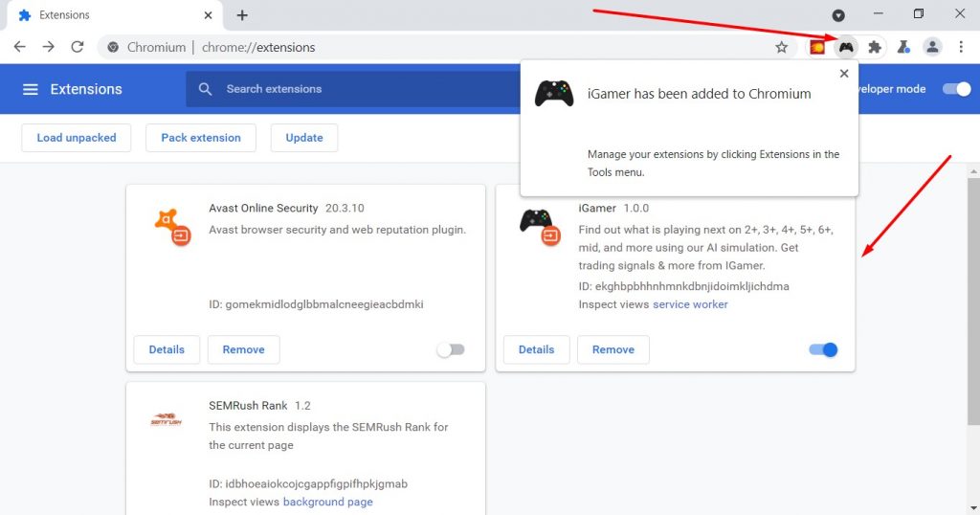
Task: Click the gamepad icon in the popup
Action: (x=554, y=94)
